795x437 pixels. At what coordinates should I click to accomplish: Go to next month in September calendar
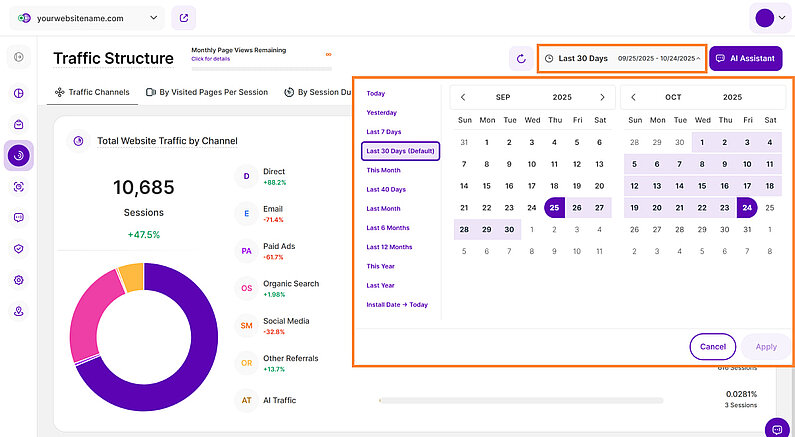point(601,97)
